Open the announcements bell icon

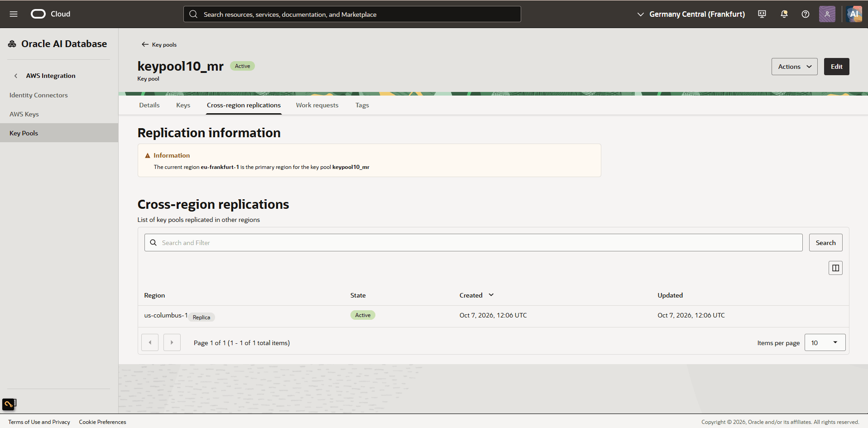[x=784, y=14]
